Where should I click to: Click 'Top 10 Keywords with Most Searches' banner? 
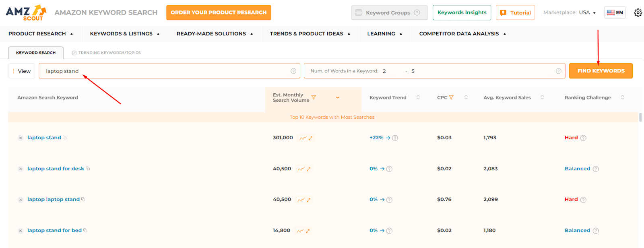(332, 117)
